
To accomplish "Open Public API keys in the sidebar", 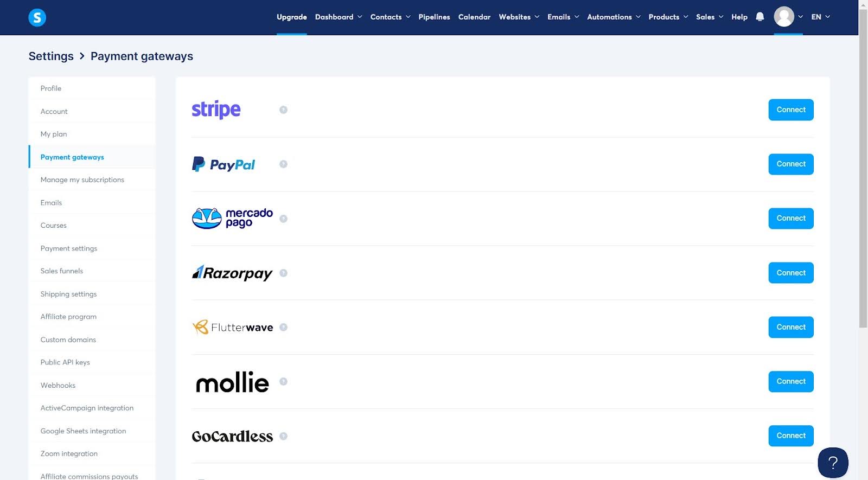I will [92, 362].
